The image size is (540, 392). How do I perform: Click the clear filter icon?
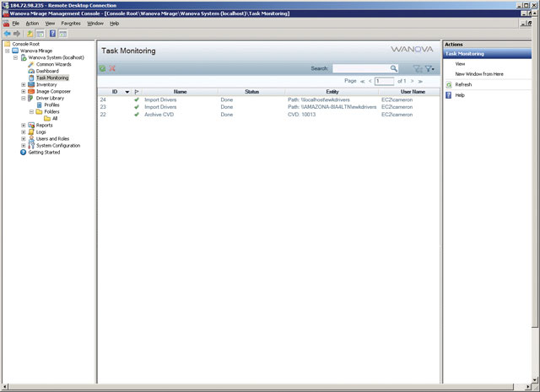418,69
